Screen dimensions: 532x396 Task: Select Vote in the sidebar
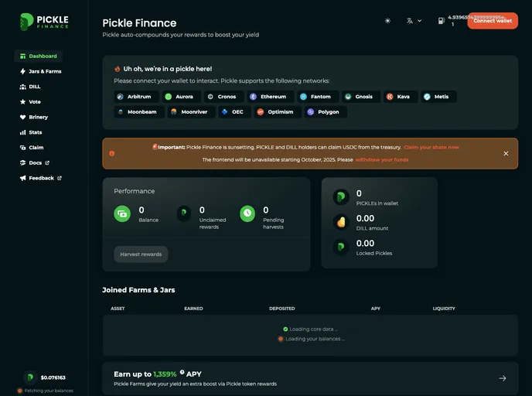coord(30,102)
